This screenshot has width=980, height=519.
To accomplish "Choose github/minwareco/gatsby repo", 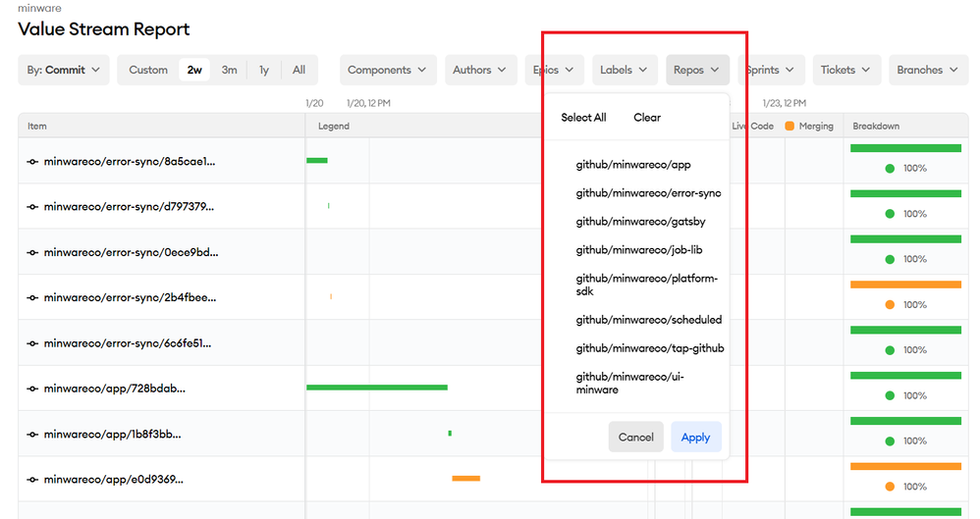I will 640,222.
